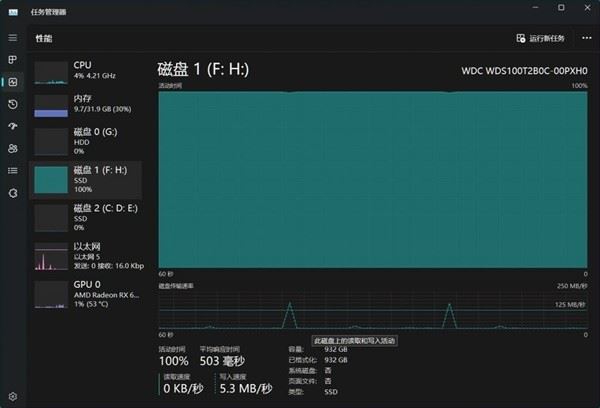Open the Users page icon
The height and width of the screenshot is (408, 600).
13,149
